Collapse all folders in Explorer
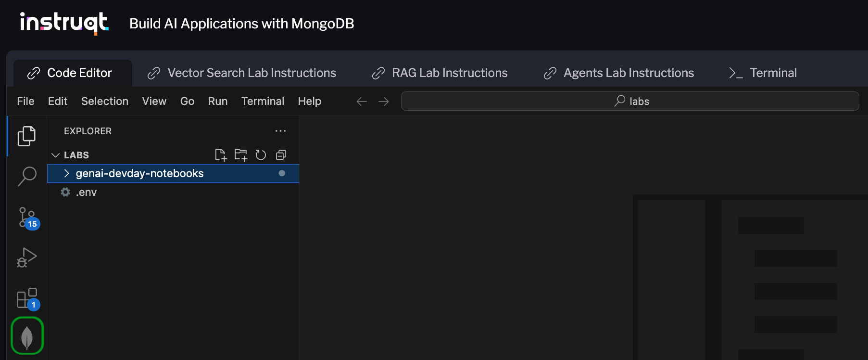 (x=281, y=155)
